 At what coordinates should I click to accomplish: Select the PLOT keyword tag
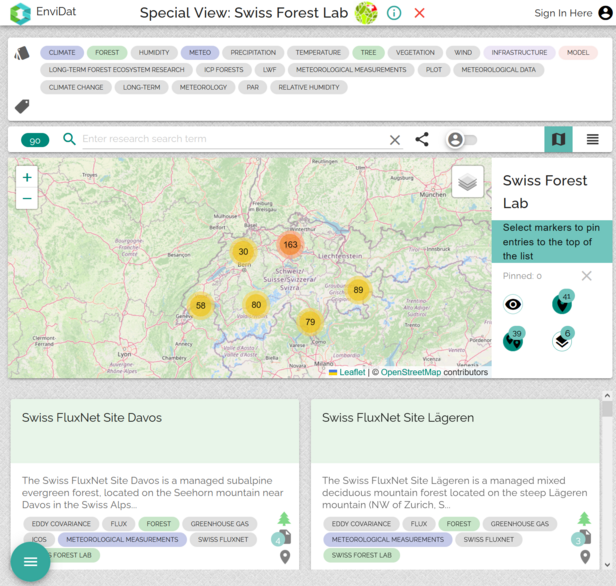click(433, 70)
